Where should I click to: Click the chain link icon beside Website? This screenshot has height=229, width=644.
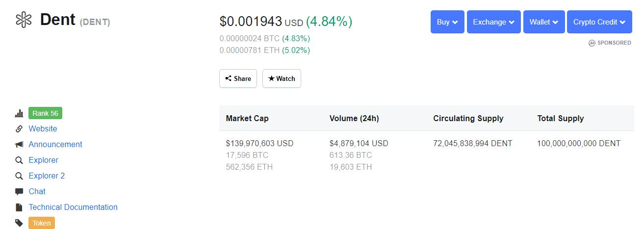(x=19, y=129)
